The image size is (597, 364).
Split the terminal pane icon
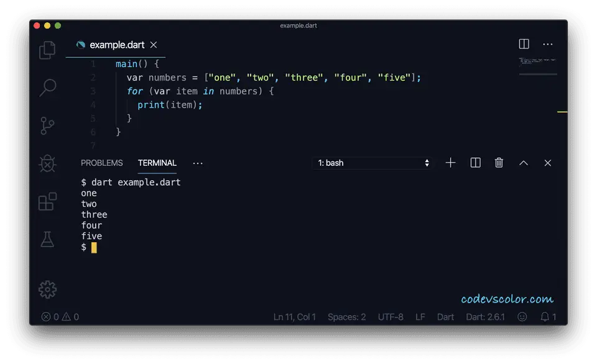click(x=476, y=163)
